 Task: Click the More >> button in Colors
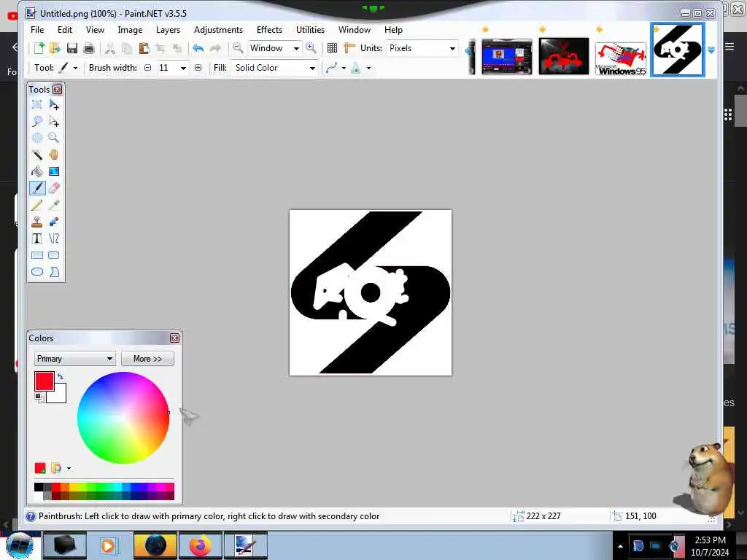147,359
